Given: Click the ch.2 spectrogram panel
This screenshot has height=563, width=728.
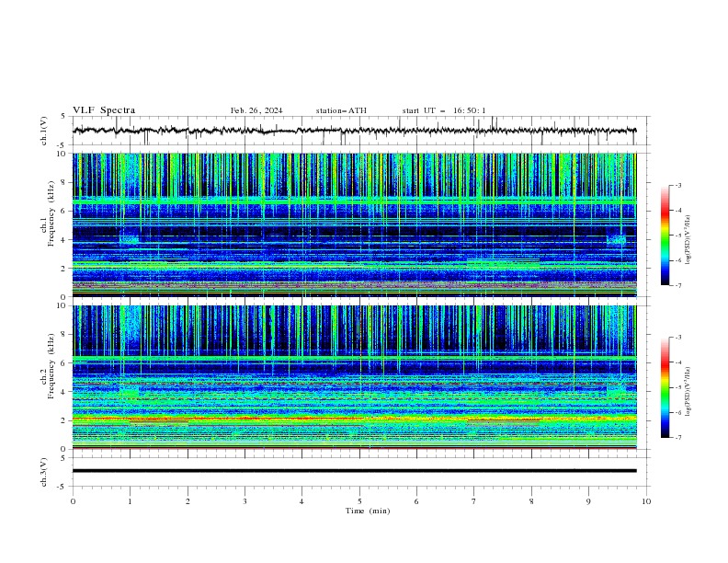Looking at the screenshot, I should point(354,377).
